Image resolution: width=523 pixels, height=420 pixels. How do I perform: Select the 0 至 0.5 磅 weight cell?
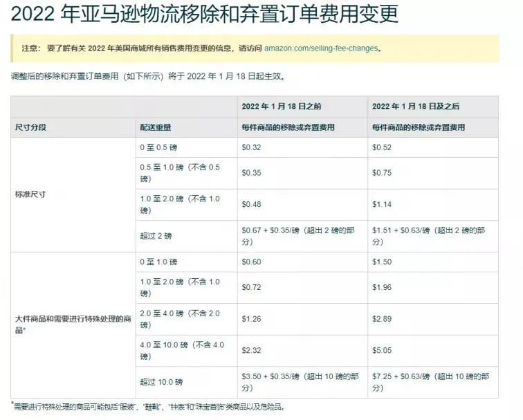tap(163, 147)
